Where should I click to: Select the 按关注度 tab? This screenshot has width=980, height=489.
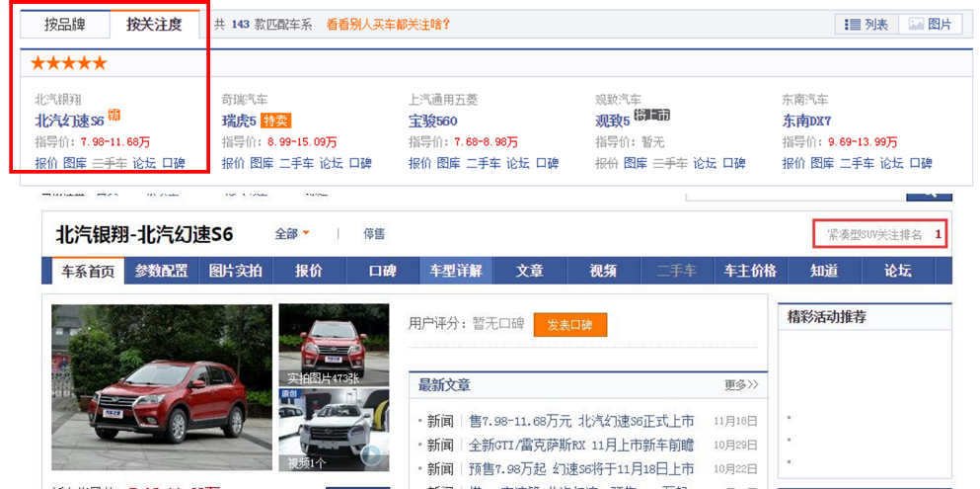click(154, 25)
